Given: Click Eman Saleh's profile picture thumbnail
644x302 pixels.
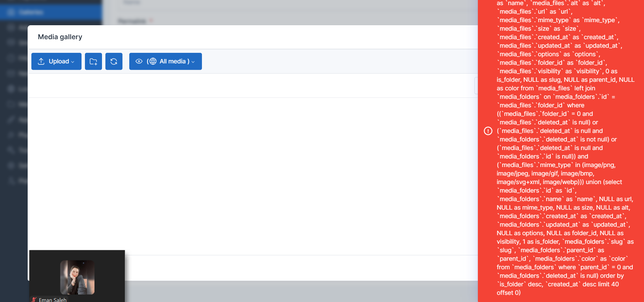Looking at the screenshot, I should (x=77, y=277).
